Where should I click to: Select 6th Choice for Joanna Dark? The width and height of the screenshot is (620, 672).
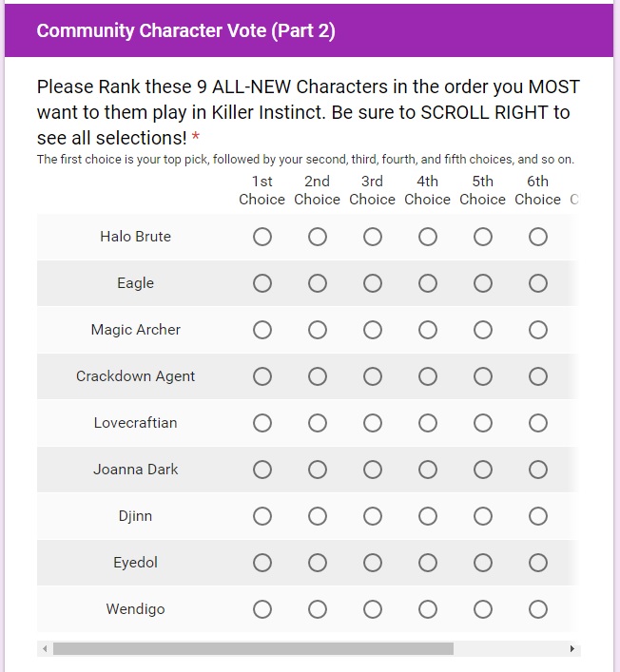point(538,470)
